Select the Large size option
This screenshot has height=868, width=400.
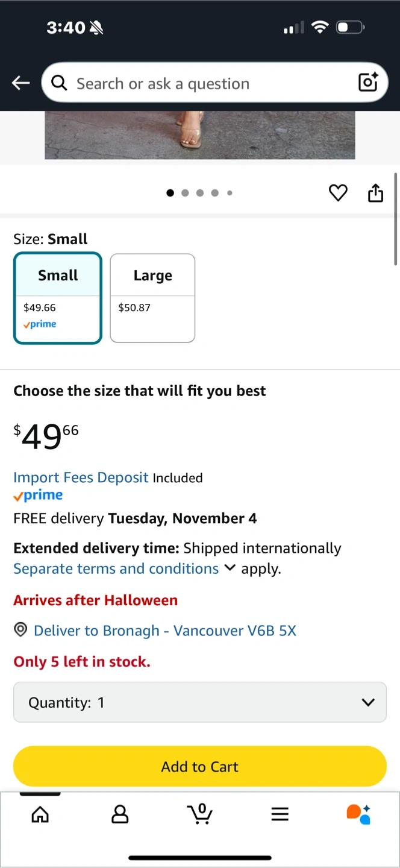pyautogui.click(x=152, y=298)
